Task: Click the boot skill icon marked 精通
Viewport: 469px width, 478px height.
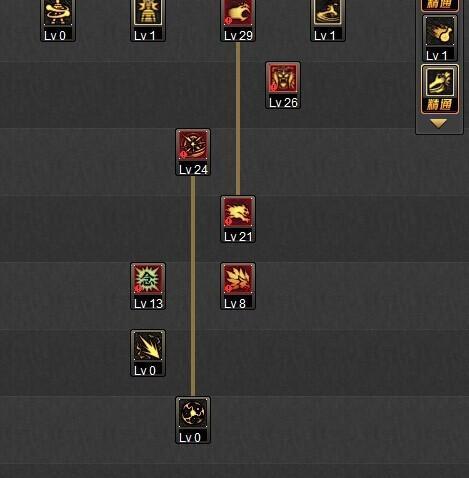Action: tap(440, 82)
